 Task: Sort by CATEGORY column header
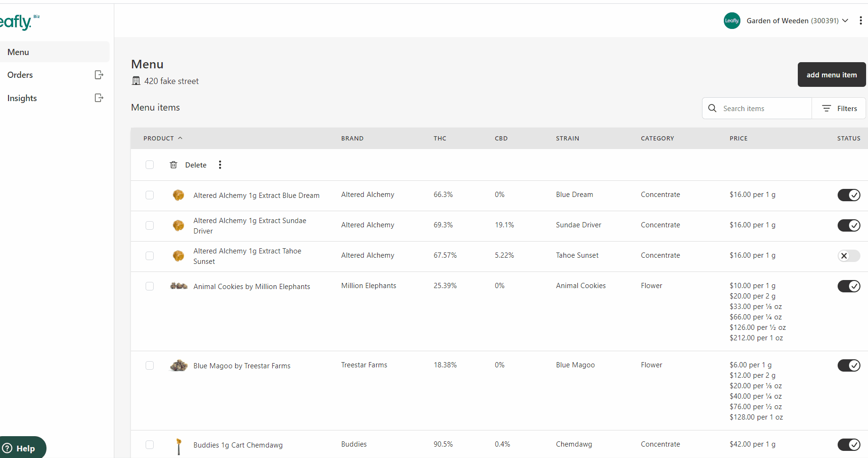[x=657, y=138]
